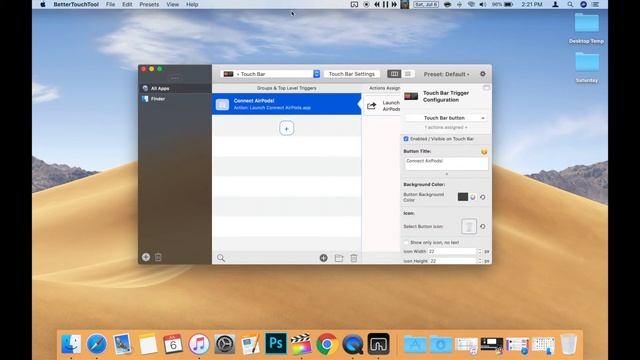Open Final Cut Pro from the Dock
The height and width of the screenshot is (360, 640).
click(x=301, y=344)
